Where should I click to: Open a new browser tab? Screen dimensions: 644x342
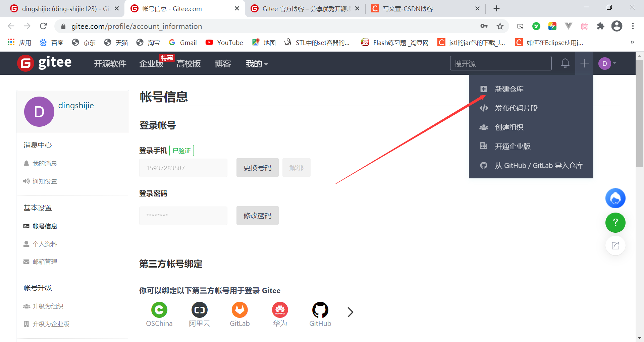click(497, 9)
